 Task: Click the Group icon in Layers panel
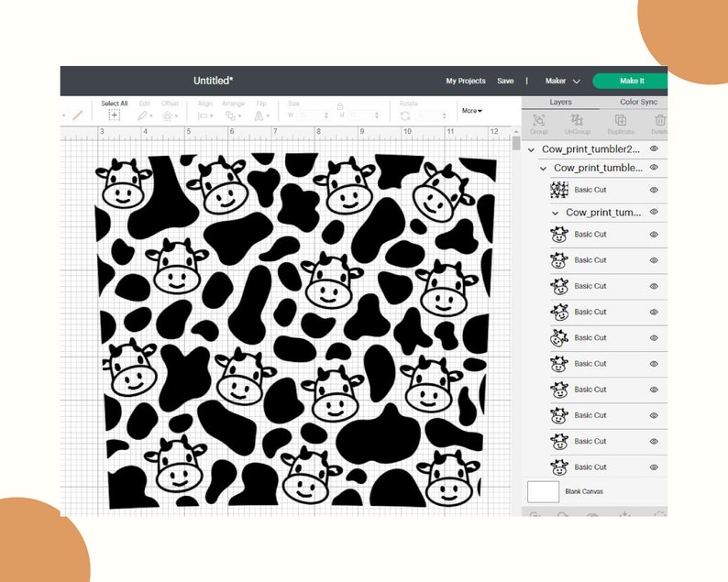pos(538,120)
